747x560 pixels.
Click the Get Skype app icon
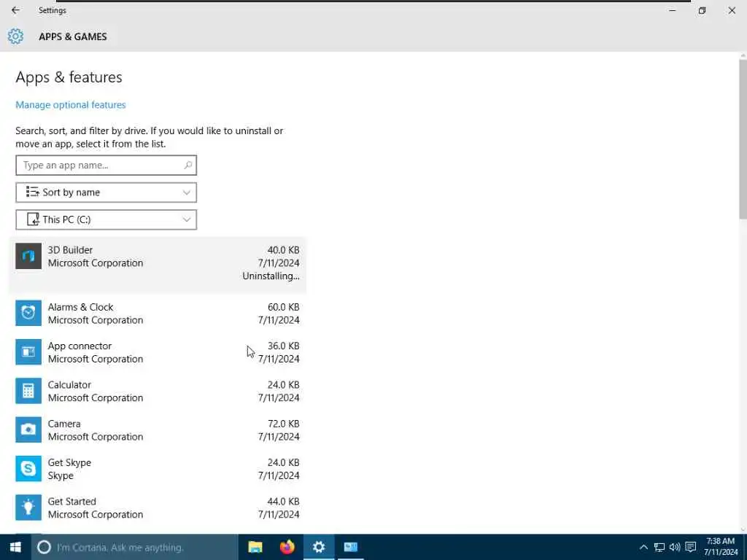[x=28, y=469]
